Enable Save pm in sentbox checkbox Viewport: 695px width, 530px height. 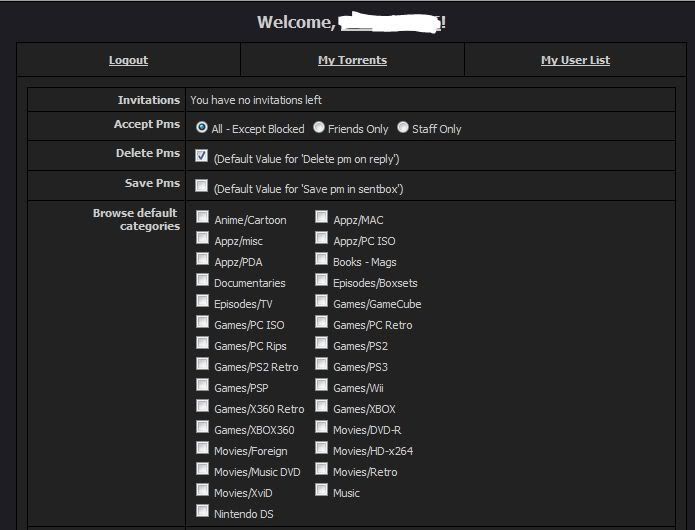202,187
